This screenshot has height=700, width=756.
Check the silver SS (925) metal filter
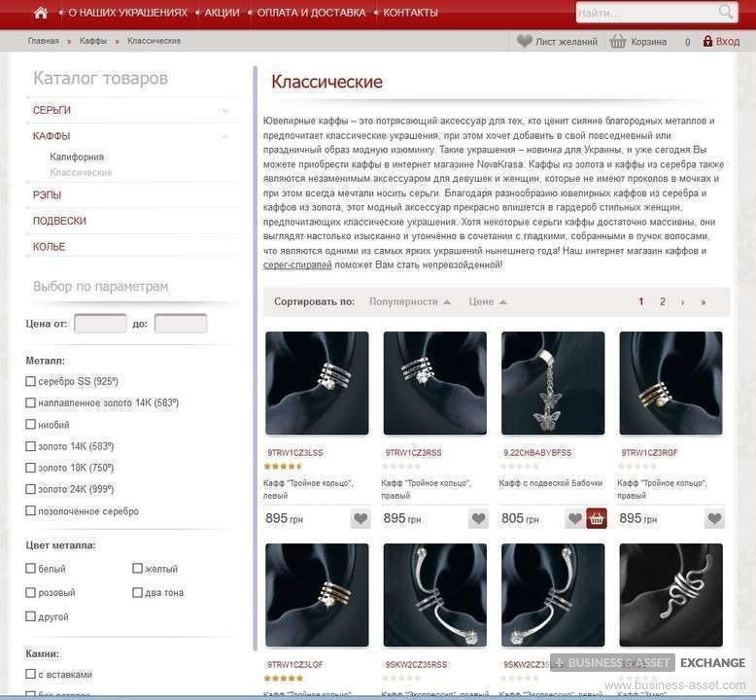30,381
